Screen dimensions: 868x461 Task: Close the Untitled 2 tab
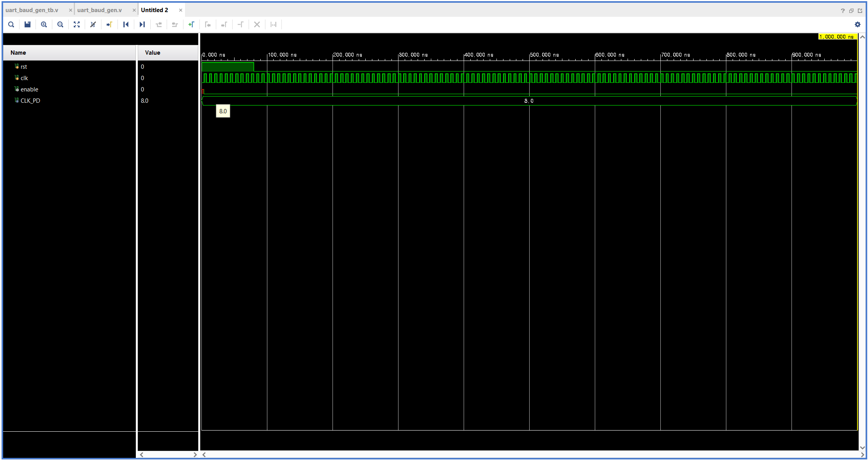pyautogui.click(x=181, y=10)
